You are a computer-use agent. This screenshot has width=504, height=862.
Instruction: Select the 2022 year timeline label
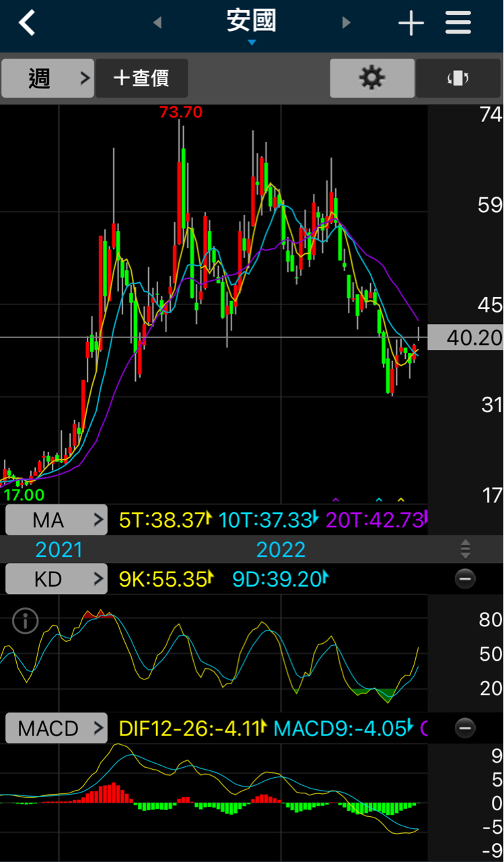coord(281,550)
